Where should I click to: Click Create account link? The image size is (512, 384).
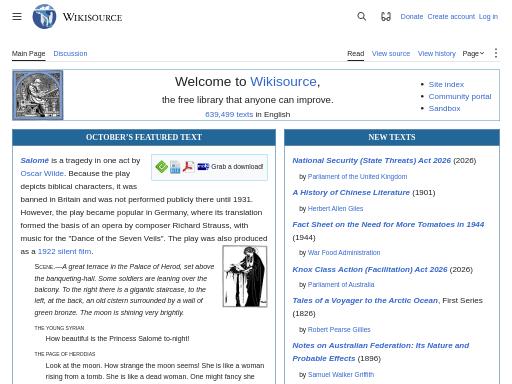pos(451,17)
